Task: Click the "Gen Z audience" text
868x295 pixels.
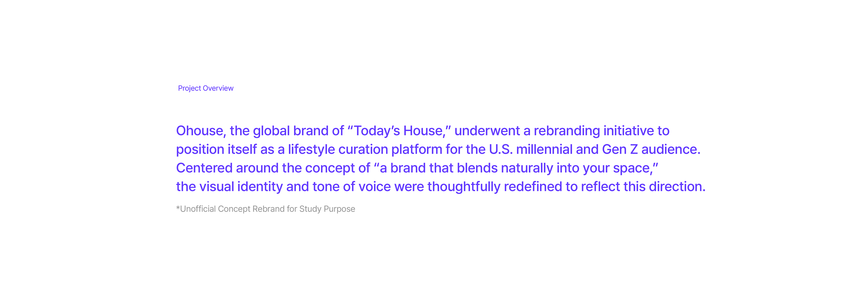Action: tap(650, 149)
